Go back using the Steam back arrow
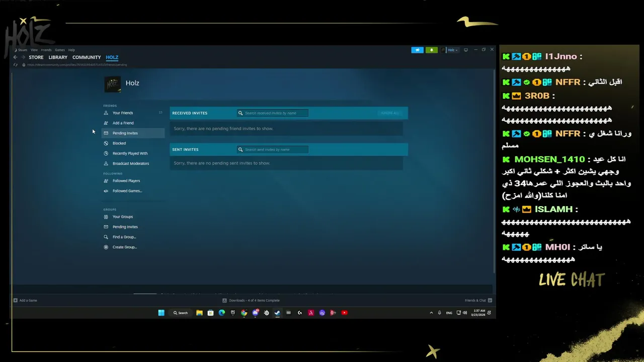This screenshot has width=644, height=362. click(x=15, y=57)
